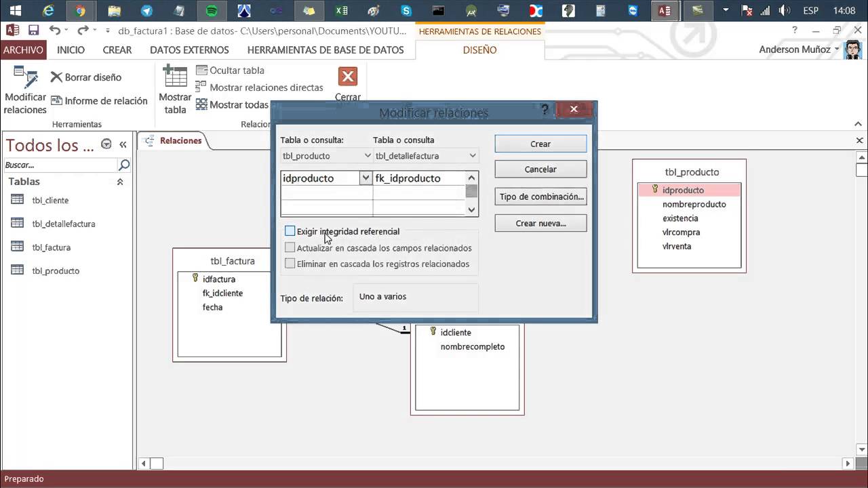
Task: Open the tbl_detallefactura table dropdown in dialog
Action: [473, 155]
